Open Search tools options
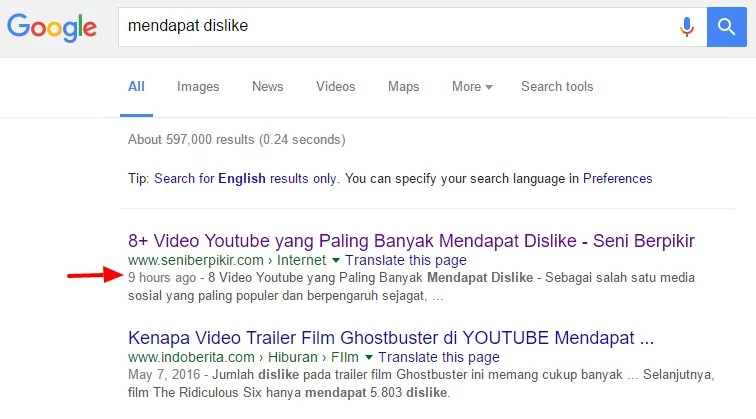The height and width of the screenshot is (419, 756). tap(557, 87)
